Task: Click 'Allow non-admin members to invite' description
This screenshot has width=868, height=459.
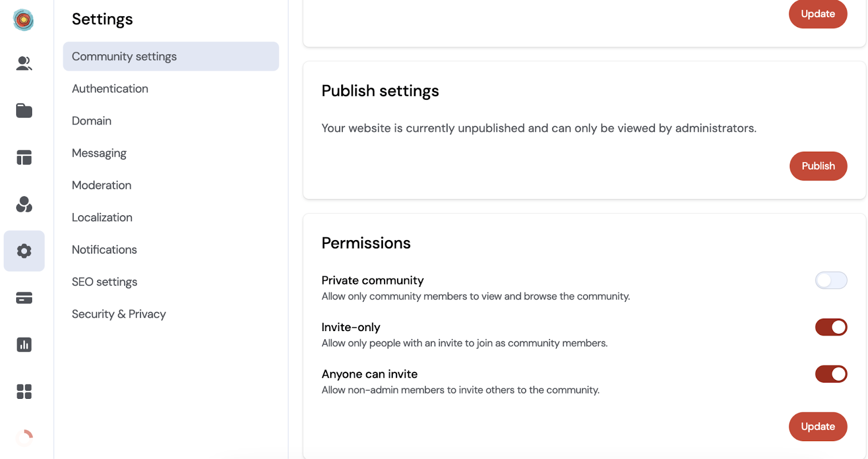Action: 461,390
